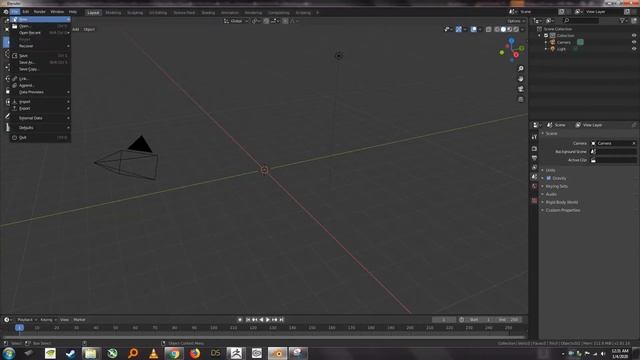
Task: Switch perspective/orthographic grid icon in viewport
Action: [x=521, y=99]
